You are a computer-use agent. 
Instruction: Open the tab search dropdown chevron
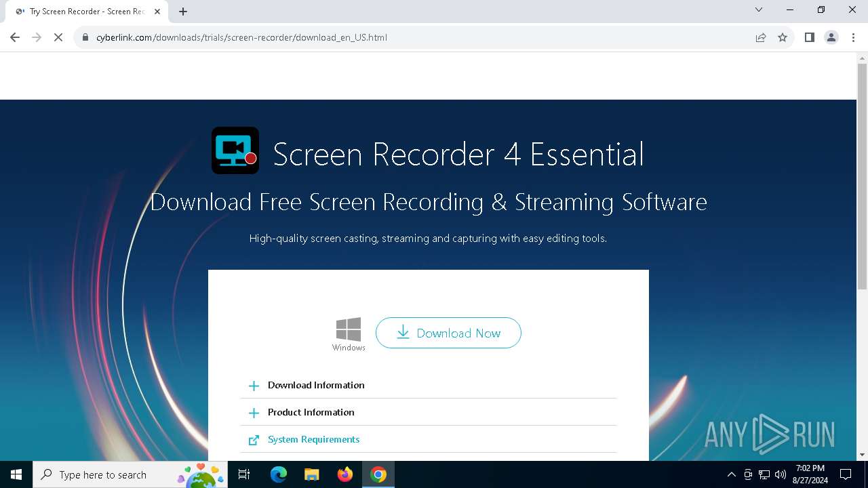(759, 9)
